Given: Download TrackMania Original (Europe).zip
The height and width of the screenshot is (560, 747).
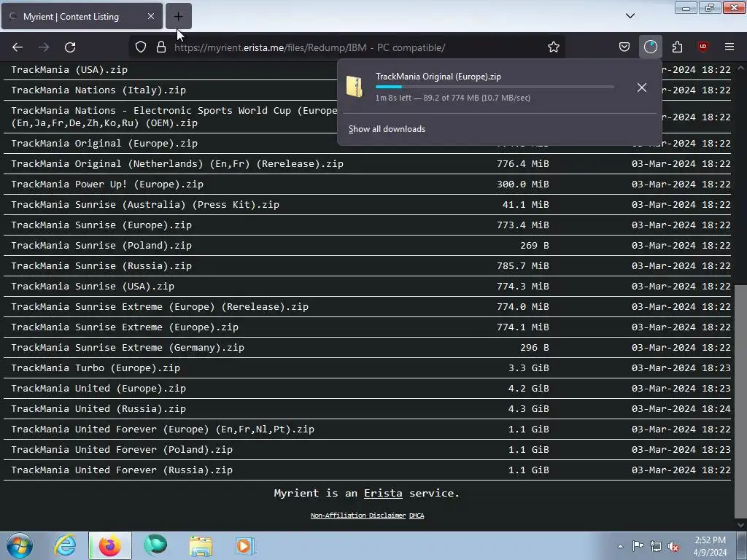Looking at the screenshot, I should tap(104, 144).
